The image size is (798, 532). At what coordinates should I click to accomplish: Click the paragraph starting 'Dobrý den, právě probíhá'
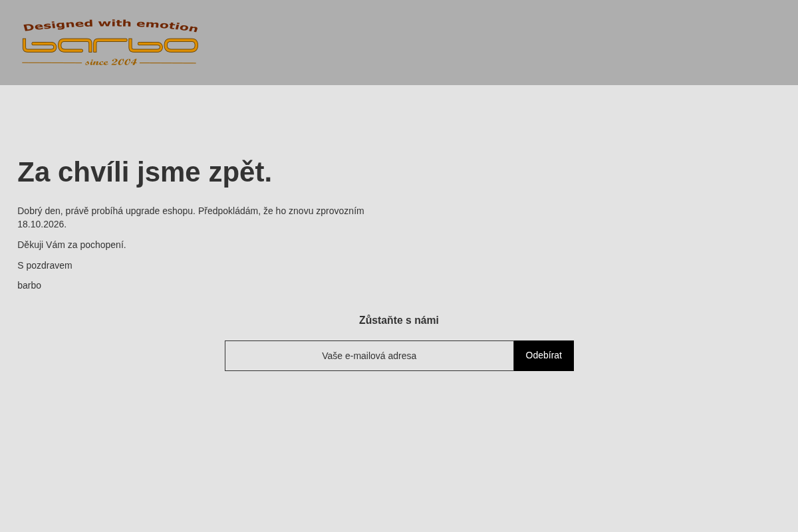pyautogui.click(x=191, y=217)
